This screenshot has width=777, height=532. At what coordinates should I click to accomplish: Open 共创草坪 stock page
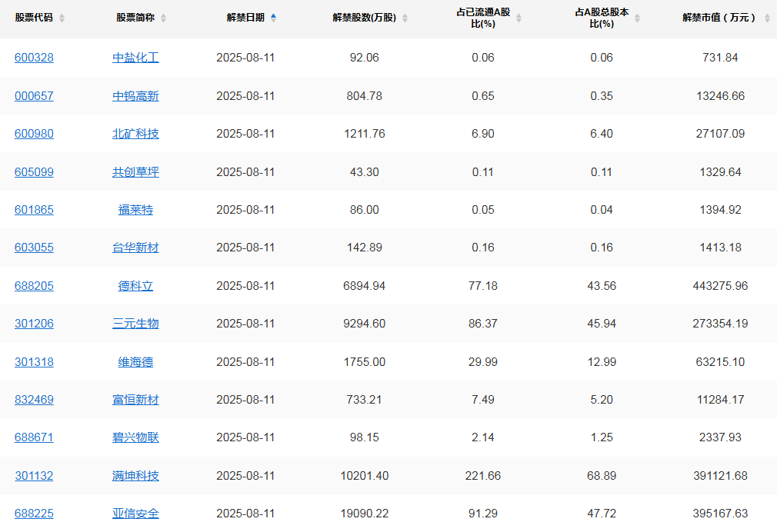pyautogui.click(x=135, y=172)
